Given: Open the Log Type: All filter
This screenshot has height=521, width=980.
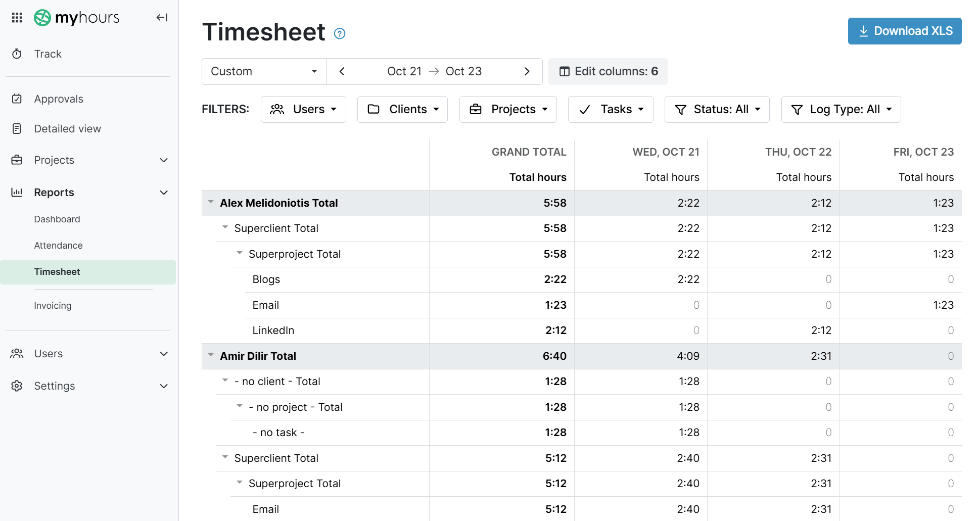Looking at the screenshot, I should point(841,109).
